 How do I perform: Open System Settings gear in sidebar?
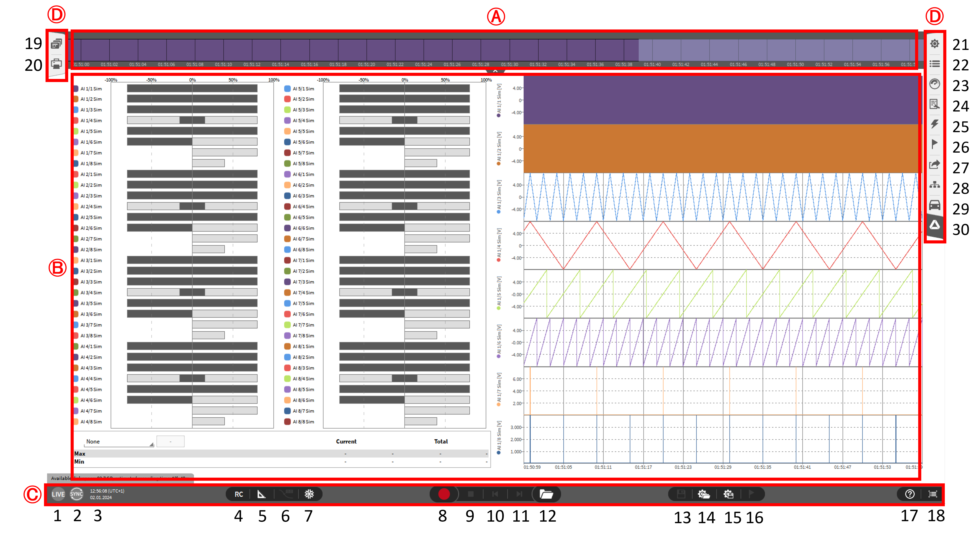click(x=934, y=44)
